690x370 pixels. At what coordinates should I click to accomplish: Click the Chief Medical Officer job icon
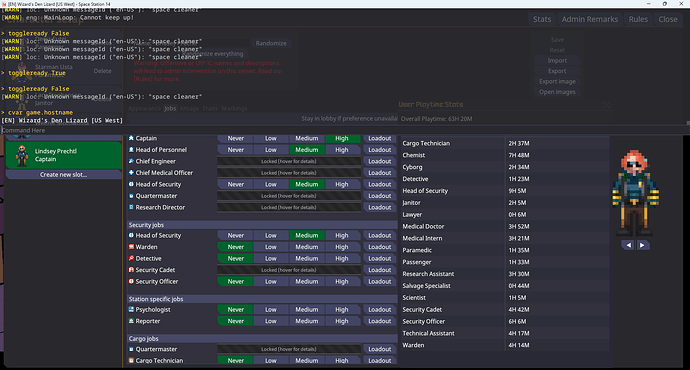(131, 173)
